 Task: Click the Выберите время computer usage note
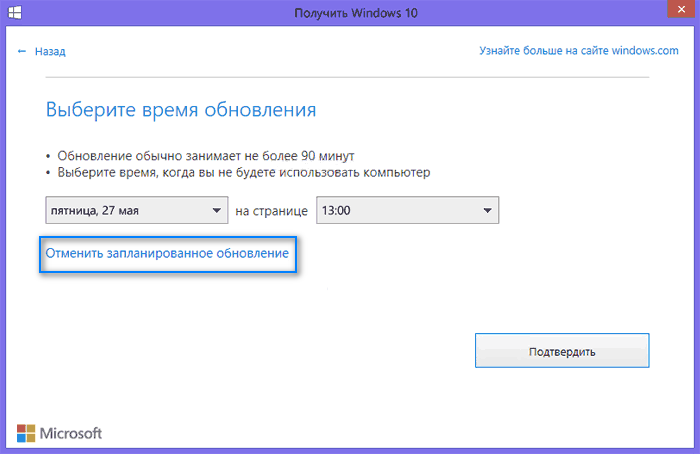click(x=243, y=173)
